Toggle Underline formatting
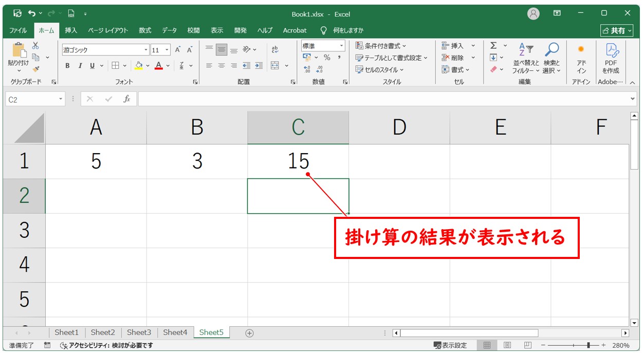The height and width of the screenshot is (353, 644). 93,65
